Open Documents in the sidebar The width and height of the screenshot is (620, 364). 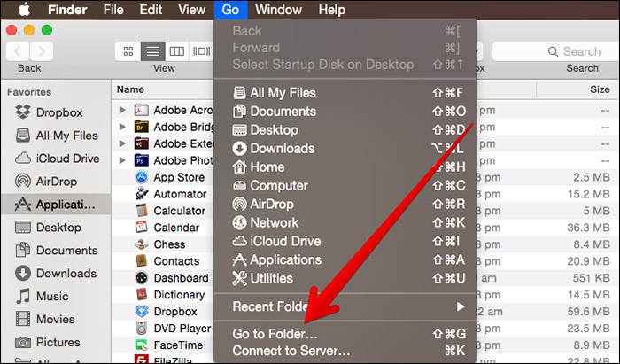click(x=56, y=250)
